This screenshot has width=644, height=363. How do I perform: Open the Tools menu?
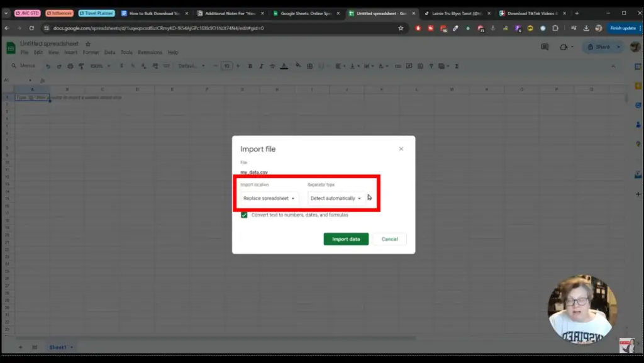[x=126, y=53]
